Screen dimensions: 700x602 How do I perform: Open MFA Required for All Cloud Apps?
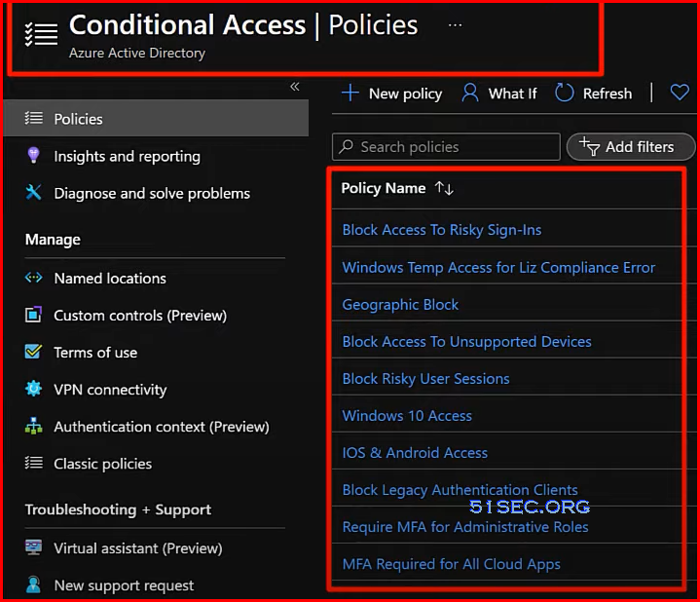coord(452,564)
